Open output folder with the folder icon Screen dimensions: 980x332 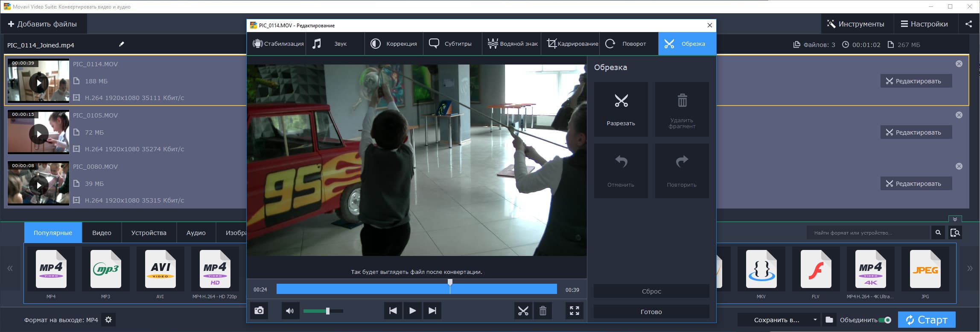[x=829, y=320]
